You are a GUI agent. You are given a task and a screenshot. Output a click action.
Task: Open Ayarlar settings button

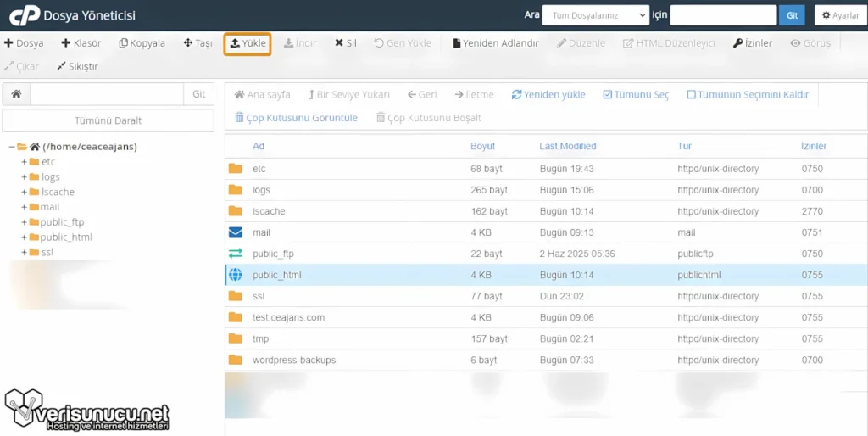(x=840, y=15)
